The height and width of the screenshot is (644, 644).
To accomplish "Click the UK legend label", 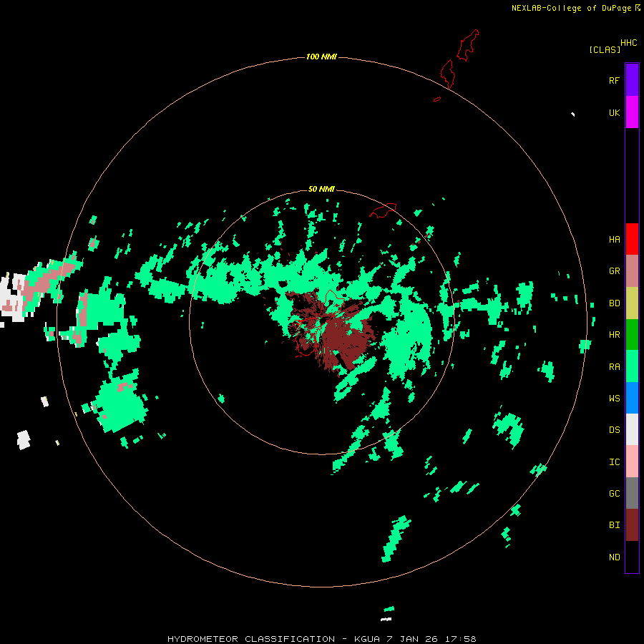I will tap(614, 112).
